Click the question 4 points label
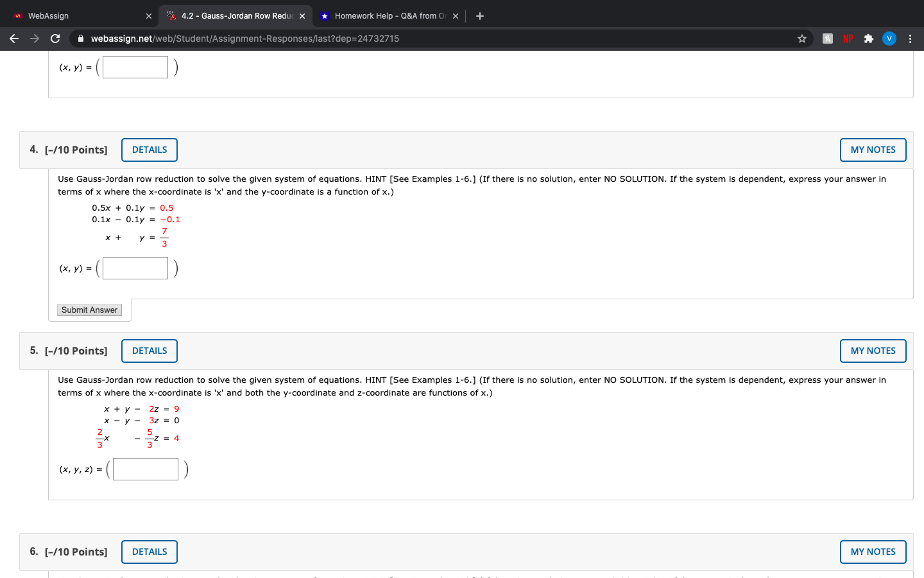The width and height of the screenshot is (924, 578). [x=76, y=150]
